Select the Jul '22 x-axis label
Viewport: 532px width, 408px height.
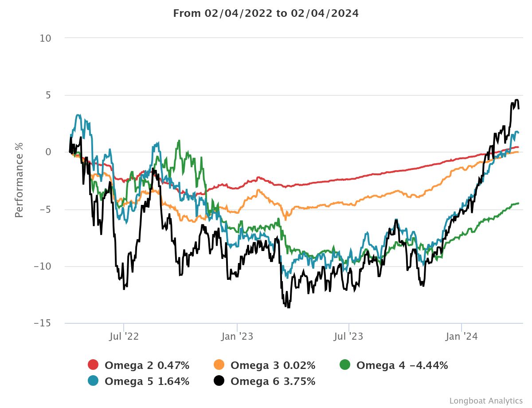pyautogui.click(x=124, y=337)
